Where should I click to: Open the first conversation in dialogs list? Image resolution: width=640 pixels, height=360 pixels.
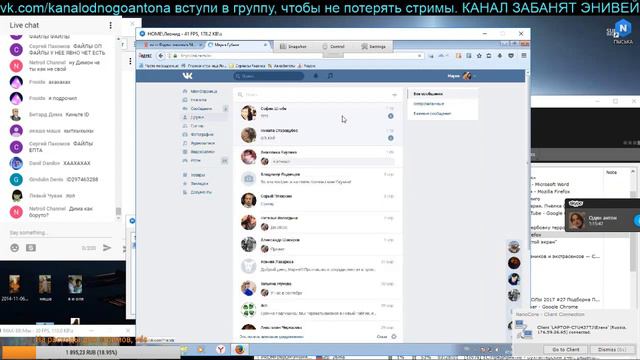tap(318, 113)
